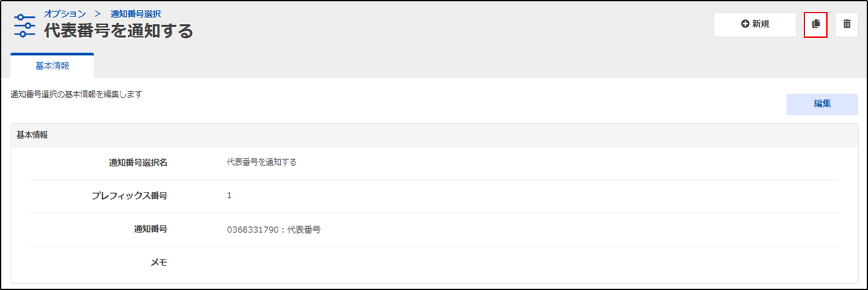Click the プレフィックス番号 field label

pyautogui.click(x=129, y=195)
